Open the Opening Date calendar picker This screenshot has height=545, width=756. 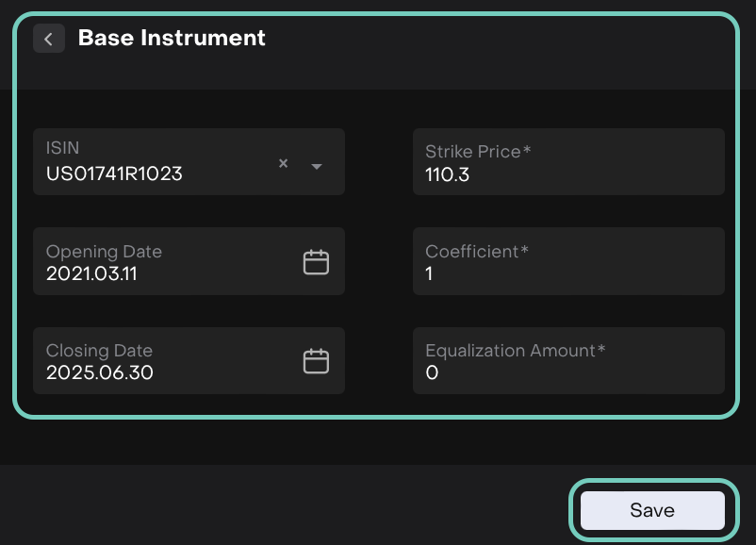(x=316, y=262)
